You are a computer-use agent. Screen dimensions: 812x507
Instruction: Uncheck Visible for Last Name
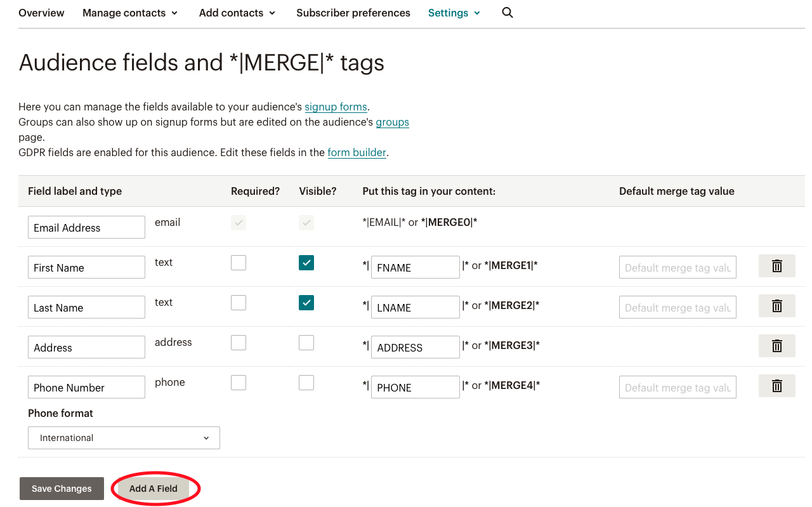coord(306,303)
